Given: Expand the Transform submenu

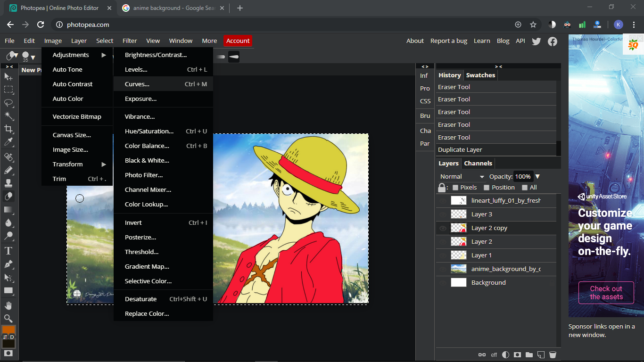Looking at the screenshot, I should [x=77, y=165].
